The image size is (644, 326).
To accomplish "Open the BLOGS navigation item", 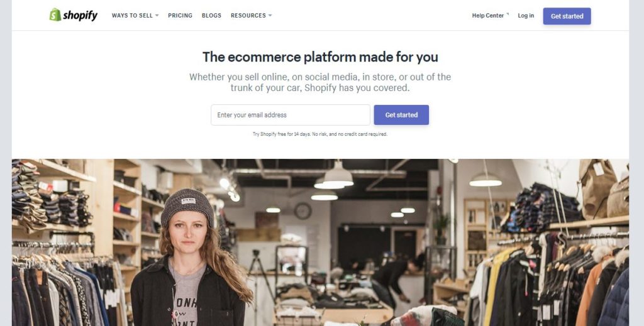I will pyautogui.click(x=211, y=16).
